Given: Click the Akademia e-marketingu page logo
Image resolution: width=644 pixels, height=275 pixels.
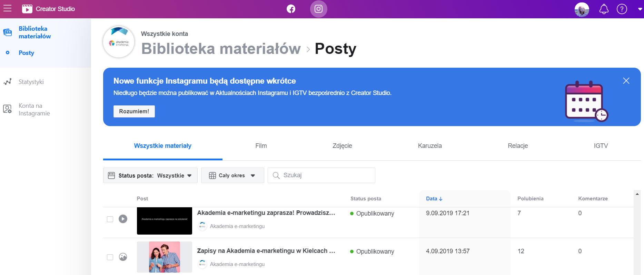Looking at the screenshot, I should (119, 42).
